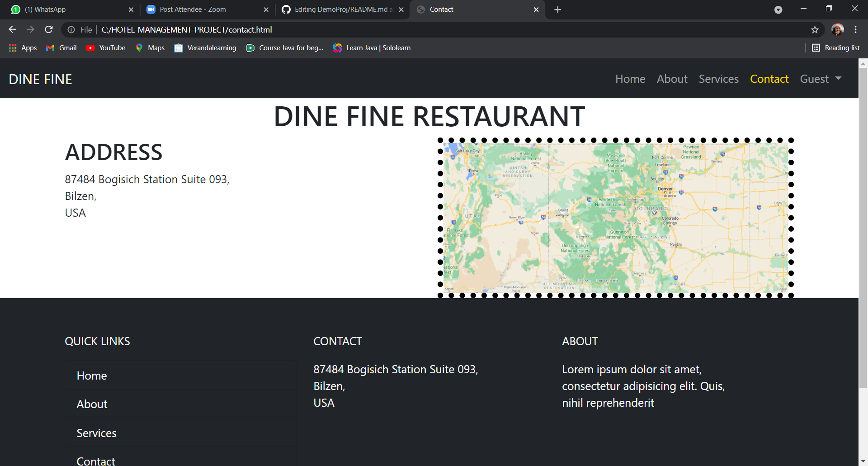868x466 pixels.
Task: Open a new browser tab
Action: pos(557,9)
